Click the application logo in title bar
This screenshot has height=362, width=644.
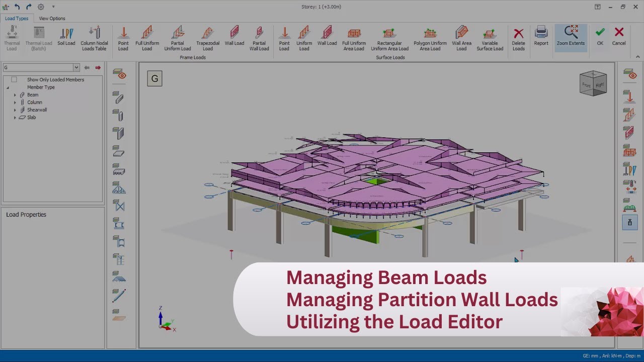(x=6, y=7)
